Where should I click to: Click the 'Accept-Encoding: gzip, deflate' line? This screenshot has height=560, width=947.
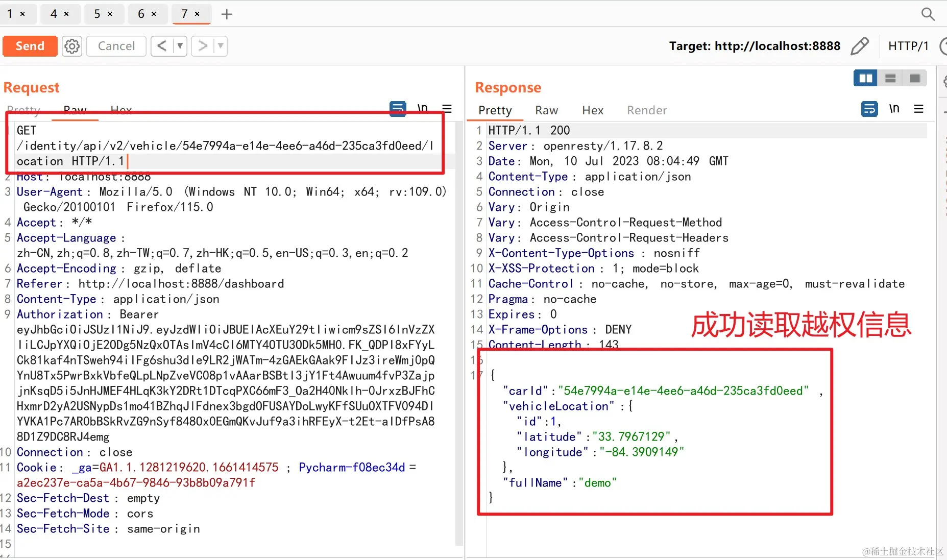tap(119, 269)
